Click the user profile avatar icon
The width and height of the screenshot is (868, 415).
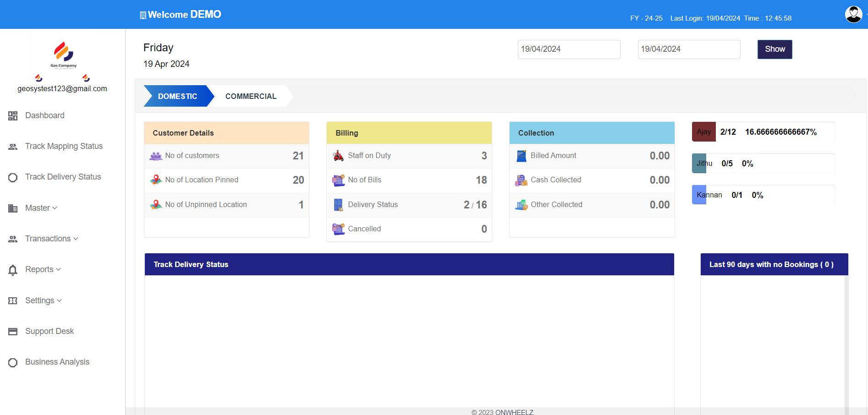(853, 14)
